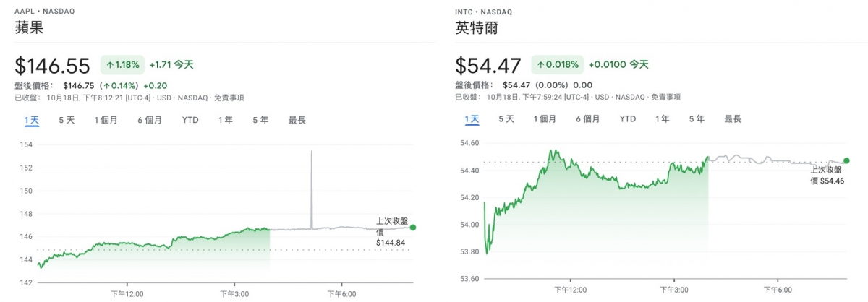Open the Apple 6個月 chart view

pyautogui.click(x=149, y=120)
